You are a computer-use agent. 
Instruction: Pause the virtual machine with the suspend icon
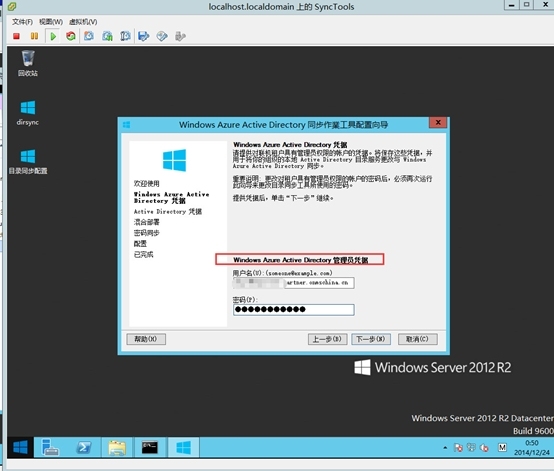coord(34,36)
